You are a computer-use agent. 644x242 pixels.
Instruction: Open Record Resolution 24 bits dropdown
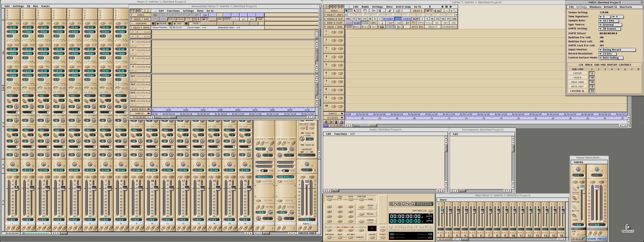(608, 54)
